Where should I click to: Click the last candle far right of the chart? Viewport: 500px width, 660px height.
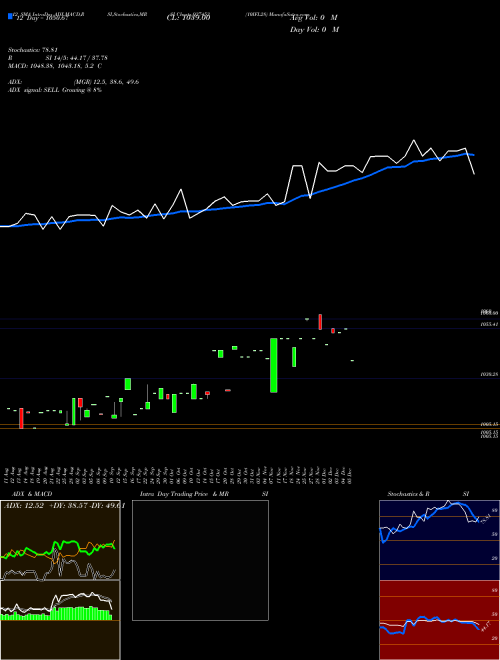352,361
